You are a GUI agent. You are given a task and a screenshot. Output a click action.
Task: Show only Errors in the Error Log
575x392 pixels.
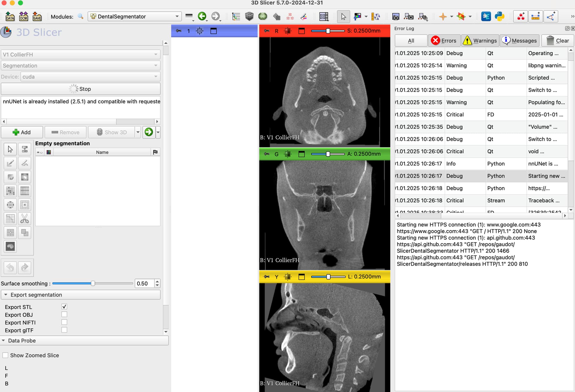(x=444, y=40)
